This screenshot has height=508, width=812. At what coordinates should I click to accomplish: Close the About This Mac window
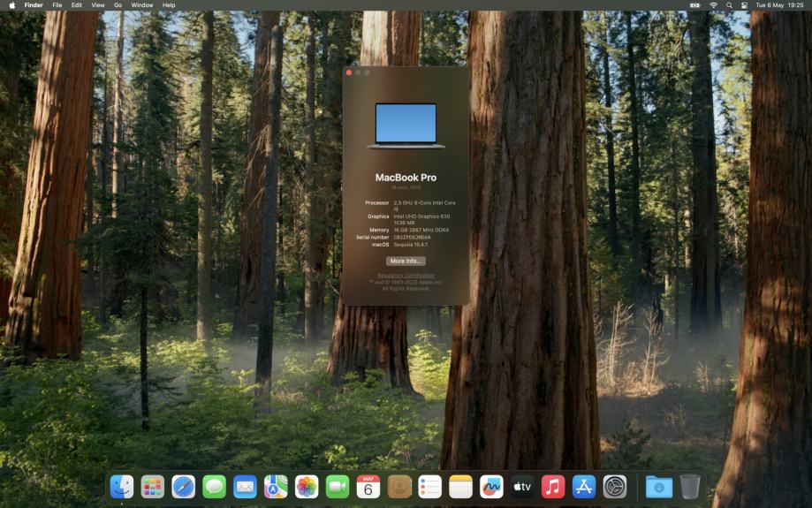point(349,73)
